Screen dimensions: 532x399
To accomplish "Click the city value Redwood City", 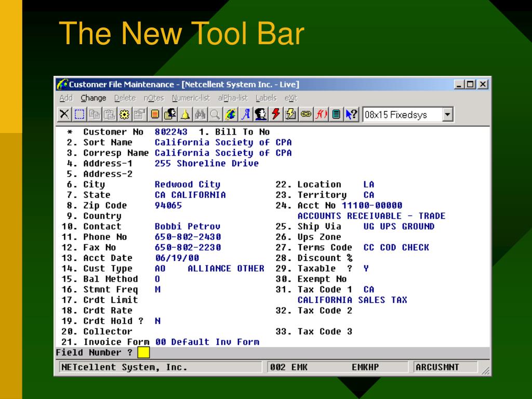I will [x=187, y=184].
